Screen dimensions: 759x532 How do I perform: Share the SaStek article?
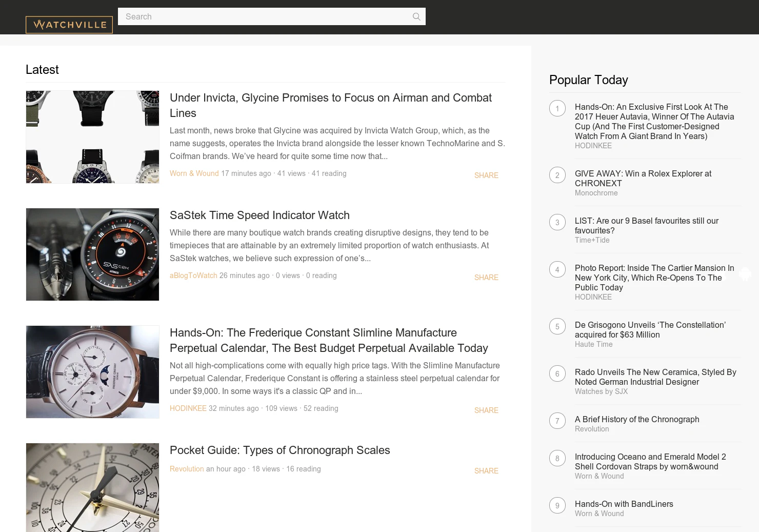point(486,278)
